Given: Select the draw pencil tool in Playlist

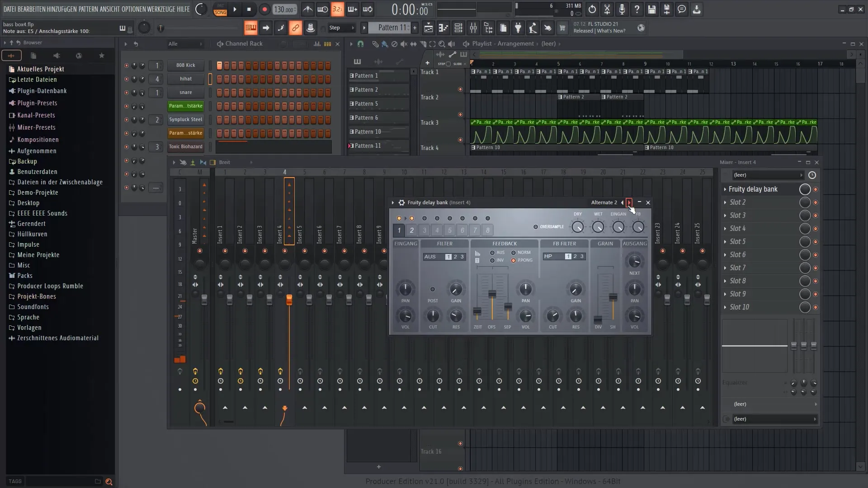Looking at the screenshot, I should (375, 44).
